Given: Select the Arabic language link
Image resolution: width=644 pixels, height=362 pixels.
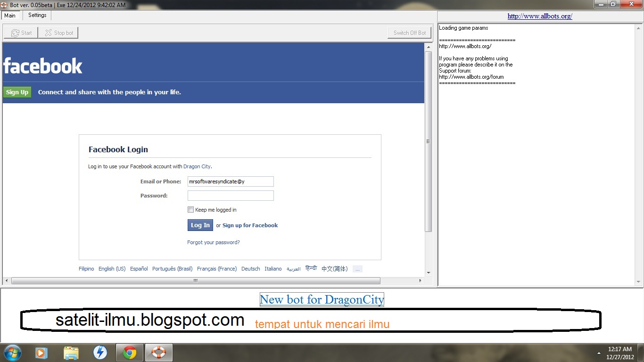Looking at the screenshot, I should tap(294, 269).
